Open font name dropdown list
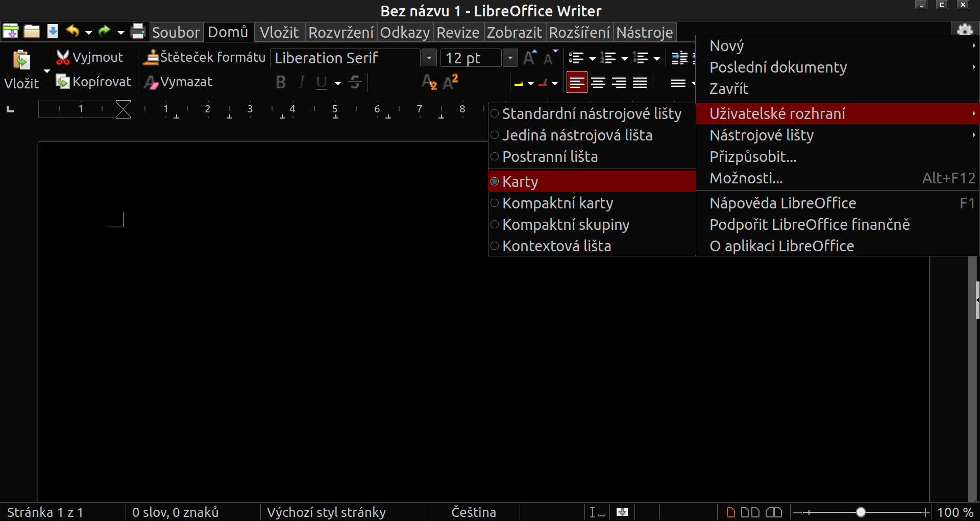Image resolution: width=980 pixels, height=521 pixels. [x=429, y=58]
